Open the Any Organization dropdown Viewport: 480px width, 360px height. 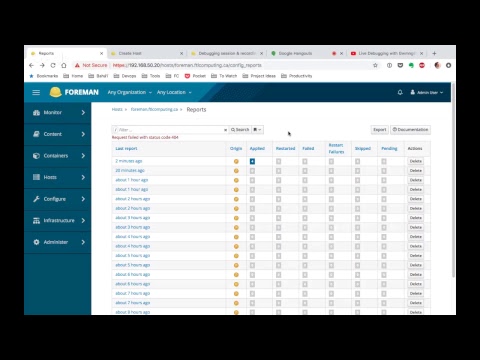click(x=130, y=92)
